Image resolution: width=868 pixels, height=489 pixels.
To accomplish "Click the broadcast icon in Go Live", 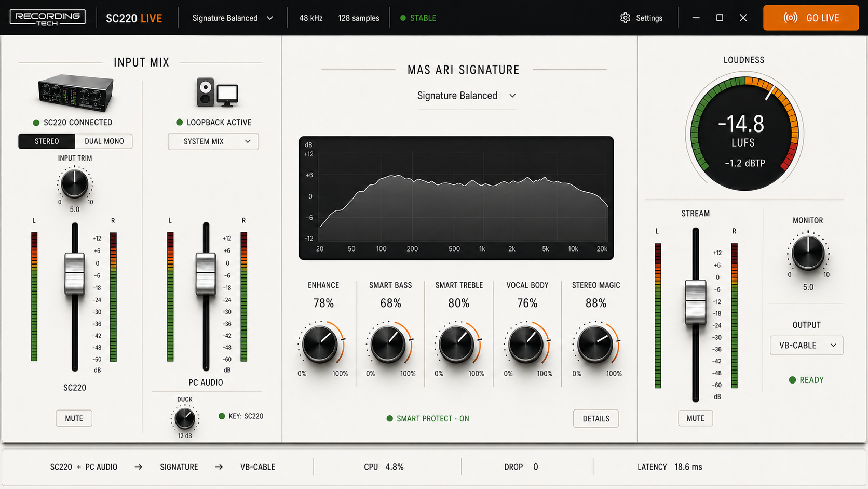I will 790,18.
